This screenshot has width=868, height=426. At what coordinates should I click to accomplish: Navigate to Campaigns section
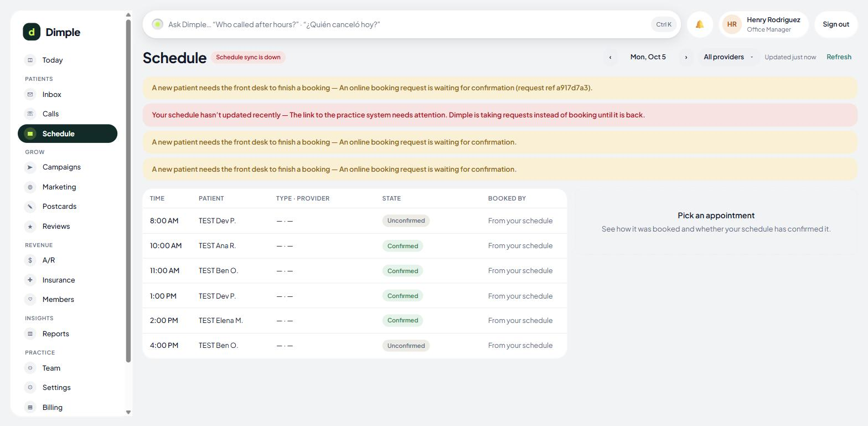pyautogui.click(x=68, y=167)
